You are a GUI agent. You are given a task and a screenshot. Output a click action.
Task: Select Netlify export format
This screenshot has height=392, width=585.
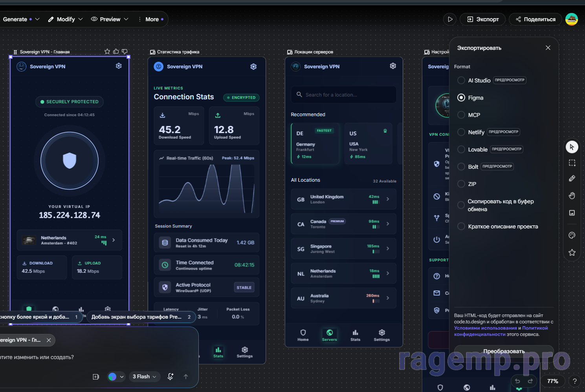pyautogui.click(x=461, y=132)
